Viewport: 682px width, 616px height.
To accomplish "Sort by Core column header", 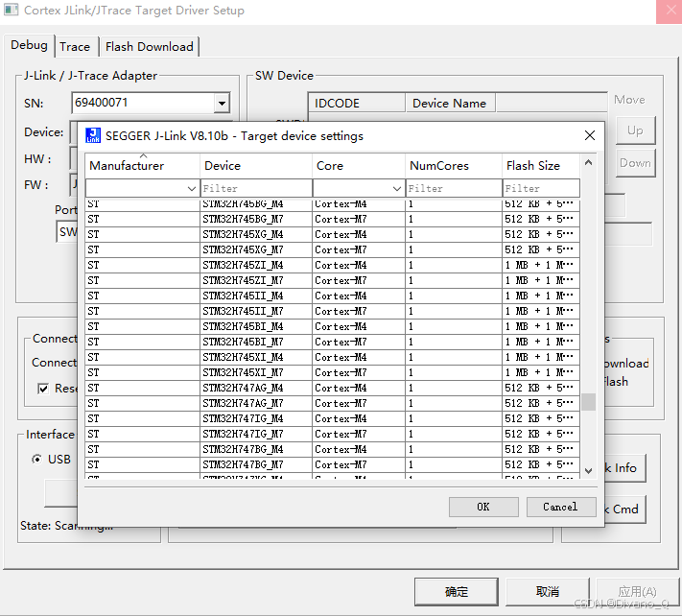I will [x=359, y=166].
